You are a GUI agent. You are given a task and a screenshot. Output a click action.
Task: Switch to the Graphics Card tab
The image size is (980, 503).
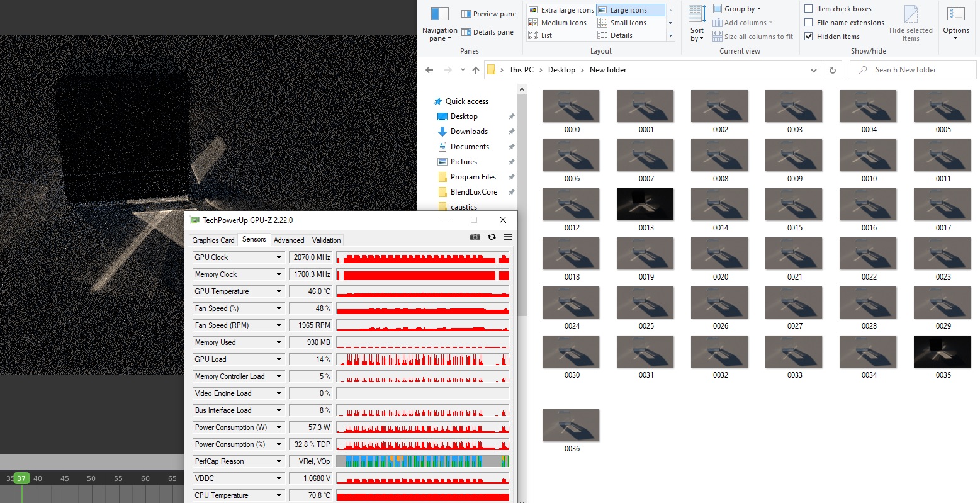(x=213, y=240)
